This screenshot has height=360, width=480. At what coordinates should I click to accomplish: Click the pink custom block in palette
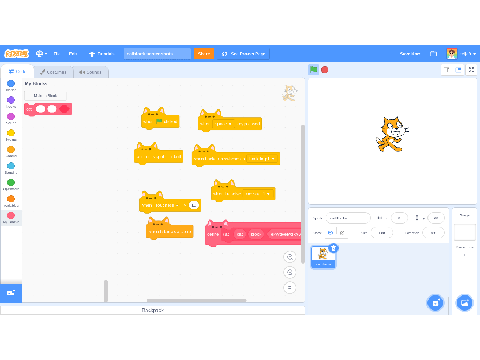tap(48, 109)
